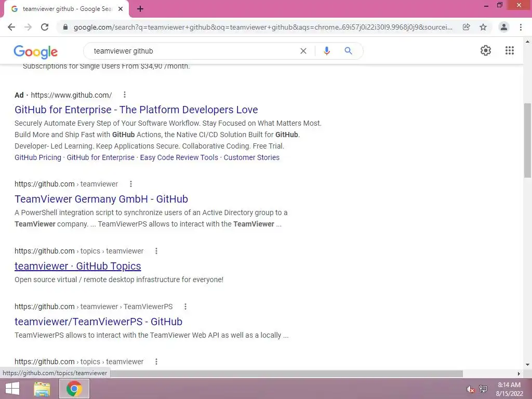Open more options for github.com › teamviewer result

coord(130,184)
